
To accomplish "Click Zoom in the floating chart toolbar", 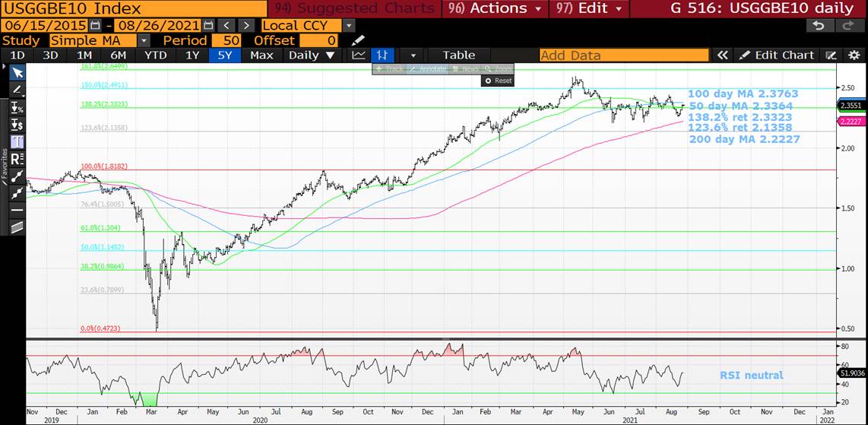I will [498, 68].
